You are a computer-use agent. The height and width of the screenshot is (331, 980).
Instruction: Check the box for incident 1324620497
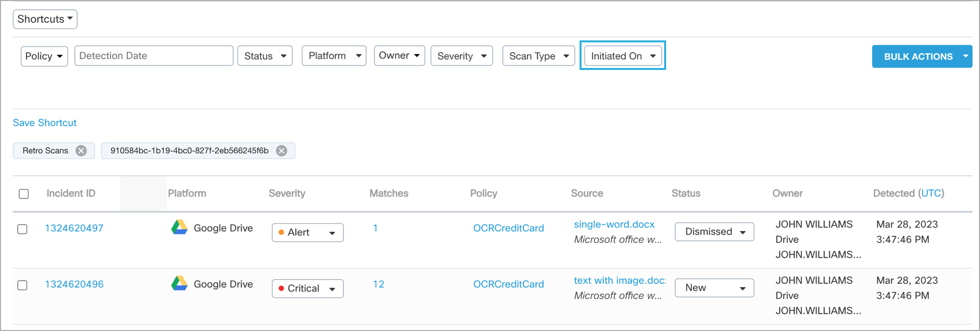23,229
